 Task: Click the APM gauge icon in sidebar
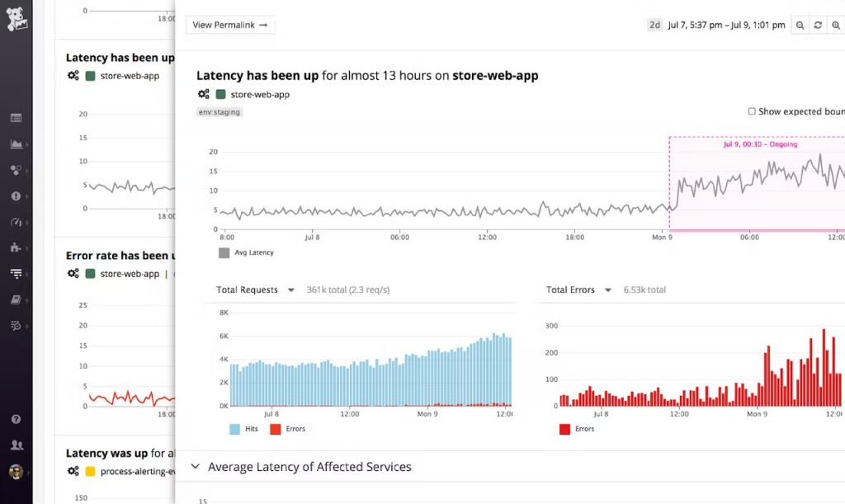coord(17,222)
